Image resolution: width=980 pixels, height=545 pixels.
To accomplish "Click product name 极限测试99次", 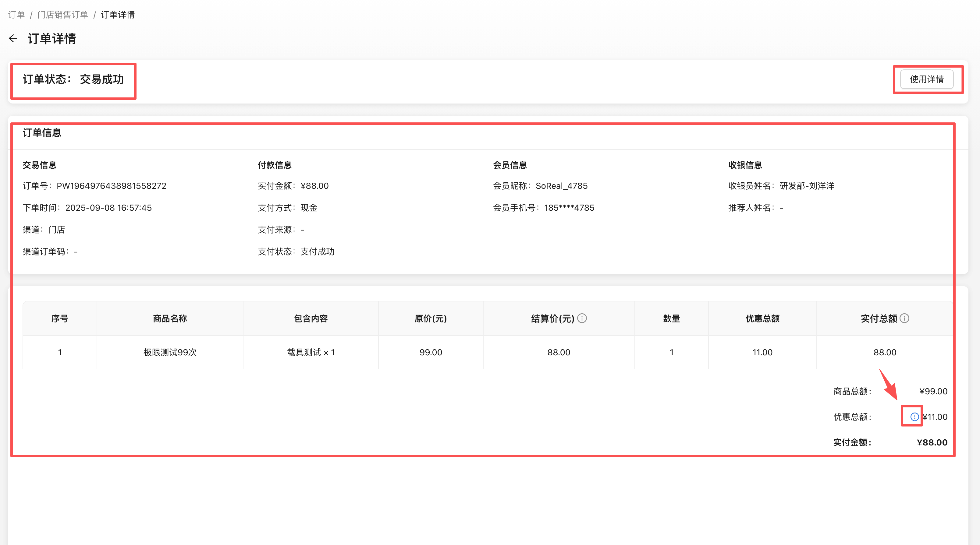I will [170, 352].
